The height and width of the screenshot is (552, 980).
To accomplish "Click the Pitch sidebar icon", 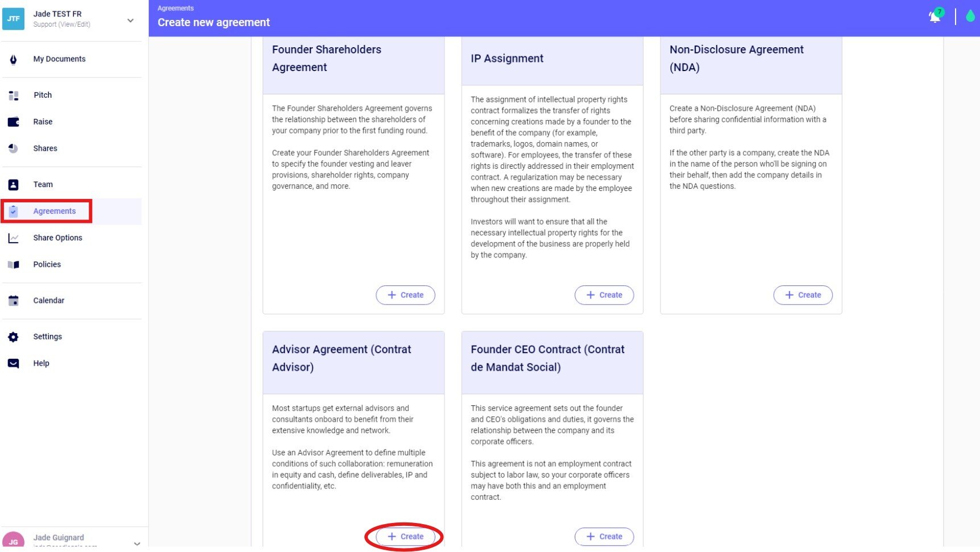I will click(14, 96).
